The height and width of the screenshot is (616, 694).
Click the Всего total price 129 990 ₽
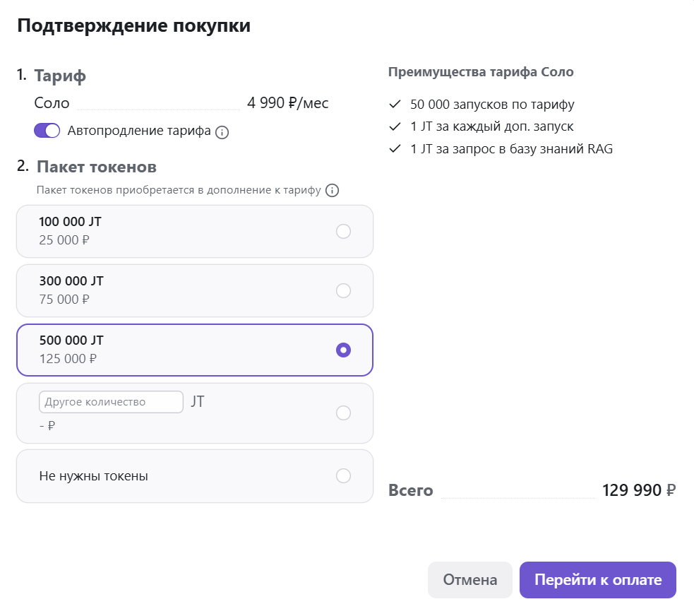[x=638, y=490]
